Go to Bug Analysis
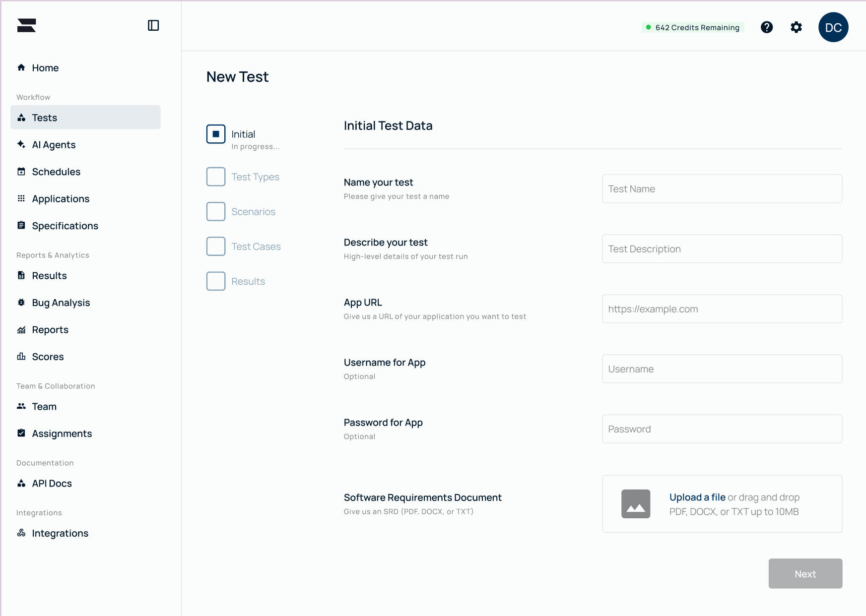866x616 pixels. click(x=61, y=303)
